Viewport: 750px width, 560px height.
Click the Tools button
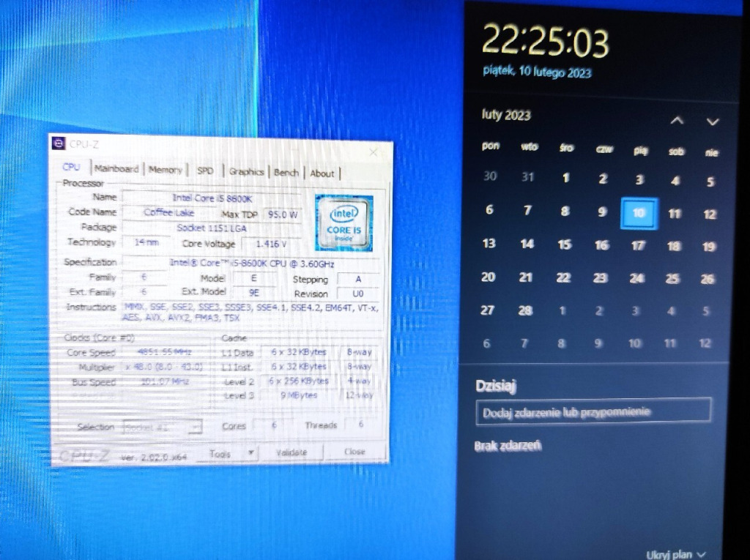220,454
